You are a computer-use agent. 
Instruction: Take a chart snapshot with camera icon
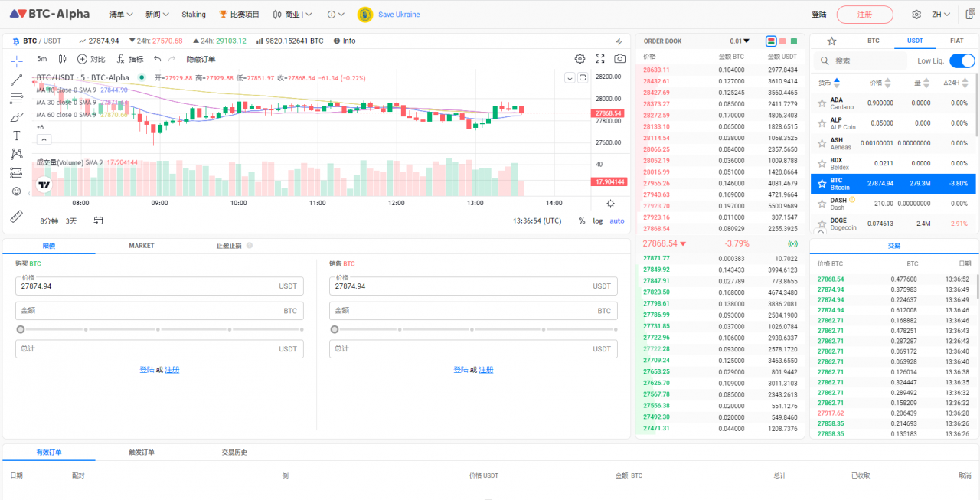point(620,59)
